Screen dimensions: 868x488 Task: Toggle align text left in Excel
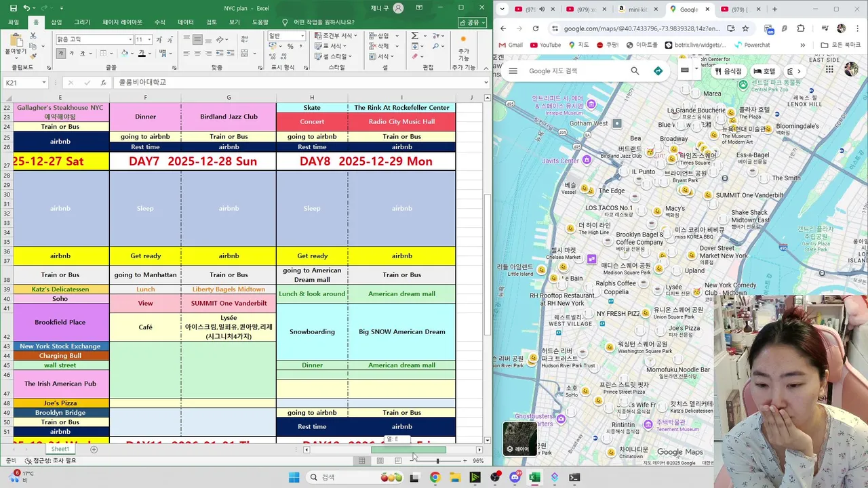(x=186, y=53)
